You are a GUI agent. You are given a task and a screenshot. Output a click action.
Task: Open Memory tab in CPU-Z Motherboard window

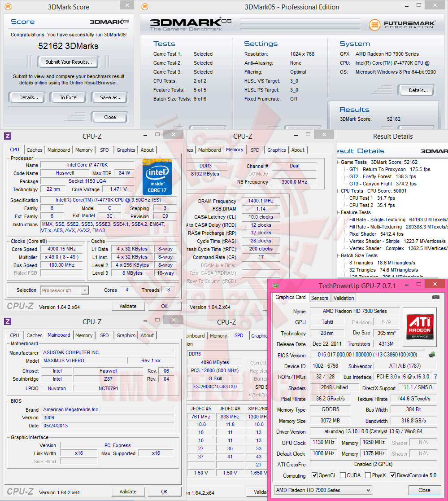[x=84, y=335]
